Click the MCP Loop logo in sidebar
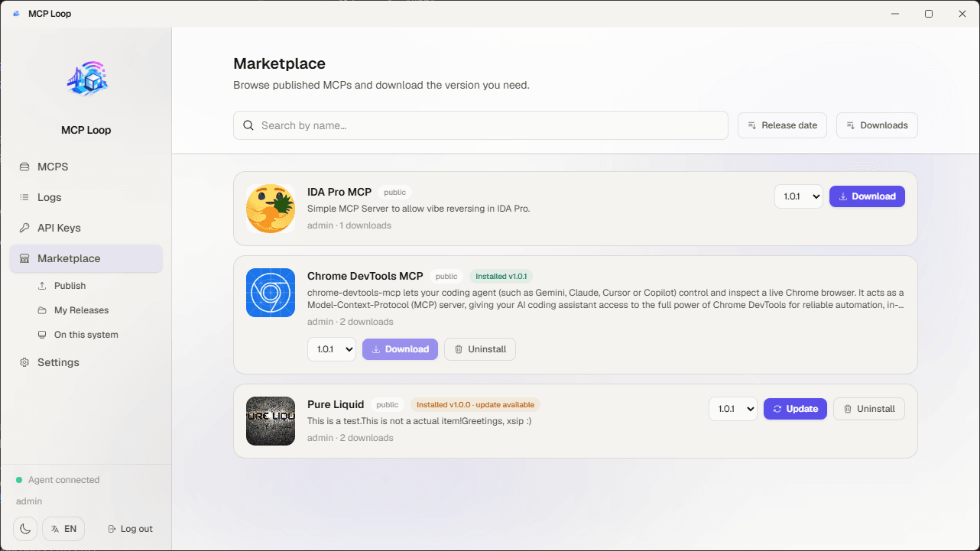The height and width of the screenshot is (551, 980). [x=86, y=79]
